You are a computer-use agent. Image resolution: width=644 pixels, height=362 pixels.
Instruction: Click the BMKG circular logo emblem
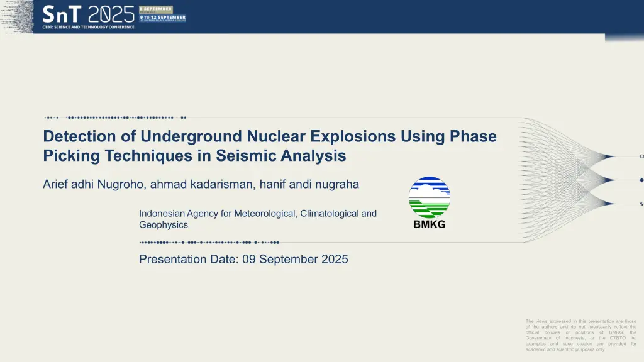(x=430, y=197)
